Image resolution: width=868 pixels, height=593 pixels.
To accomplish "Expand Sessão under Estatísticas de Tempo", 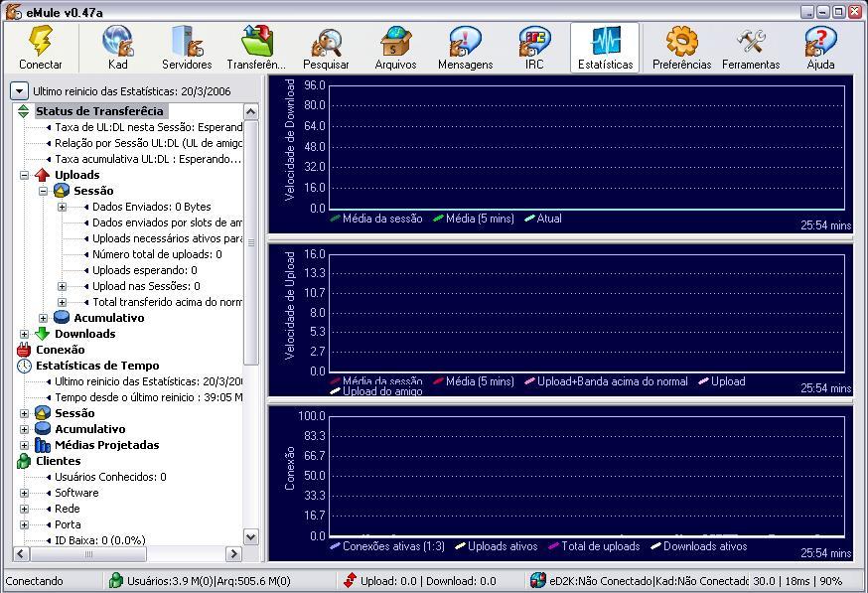I will (25, 413).
